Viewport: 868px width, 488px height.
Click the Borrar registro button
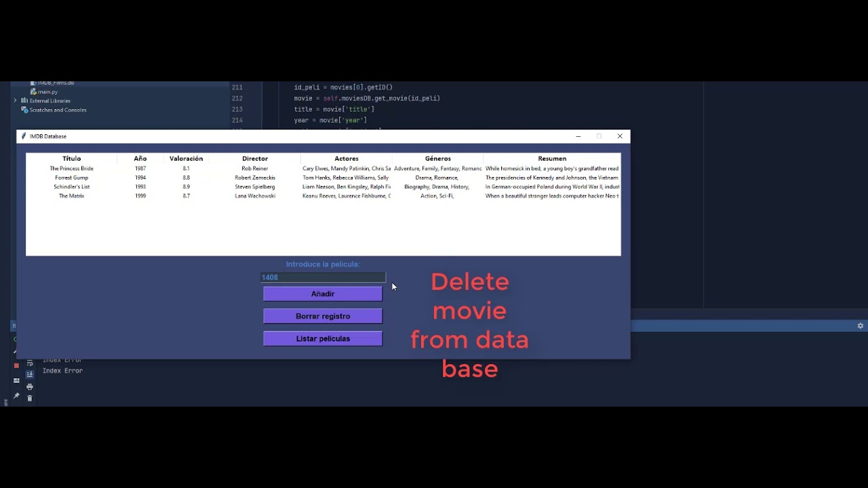pyautogui.click(x=323, y=316)
